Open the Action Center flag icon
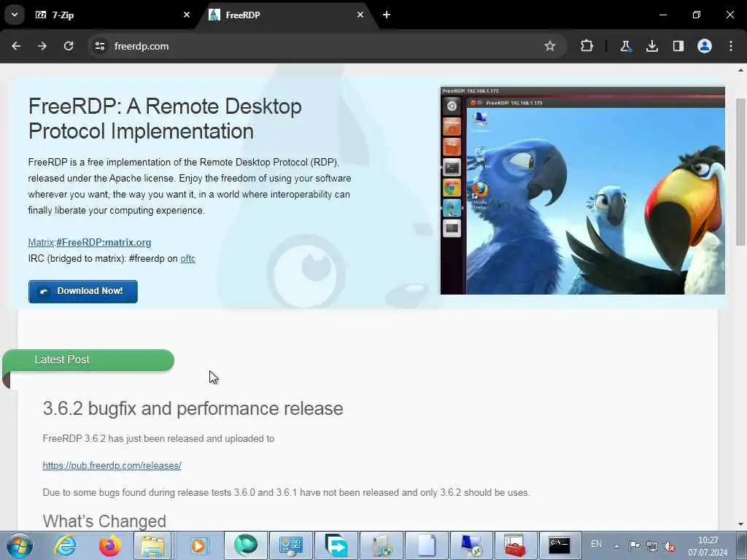This screenshot has height=560, width=747. [x=634, y=545]
